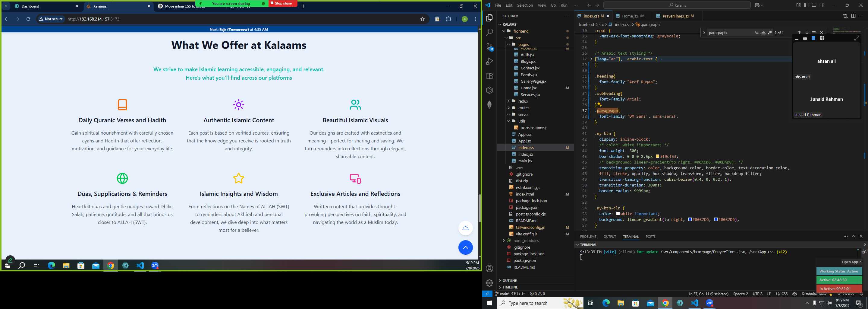Go back in VS Code navigation history

point(589,5)
